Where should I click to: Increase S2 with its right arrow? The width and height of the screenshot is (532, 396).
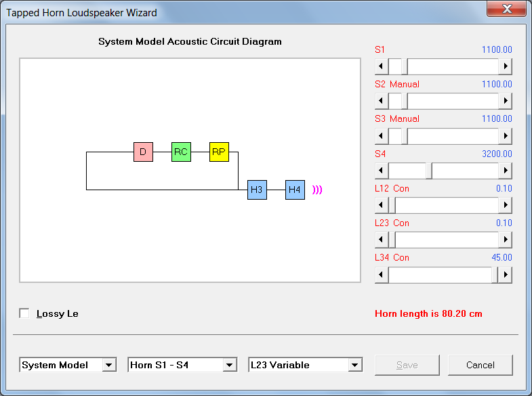click(x=505, y=101)
